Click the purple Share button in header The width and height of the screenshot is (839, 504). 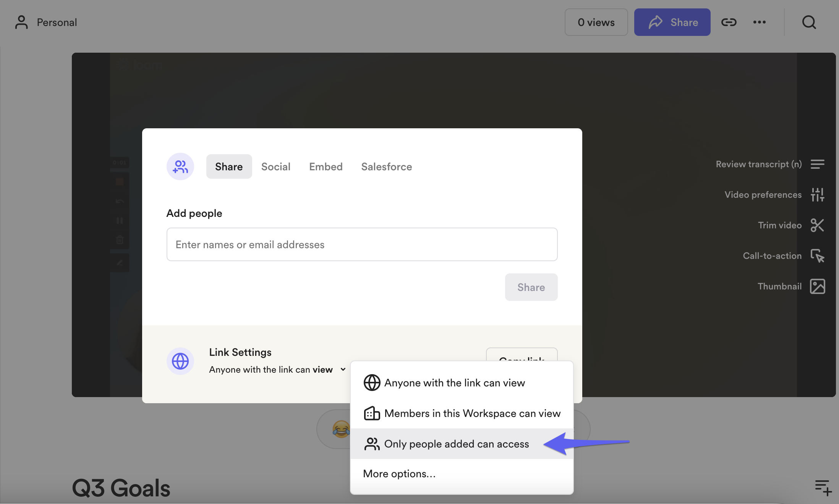click(672, 22)
